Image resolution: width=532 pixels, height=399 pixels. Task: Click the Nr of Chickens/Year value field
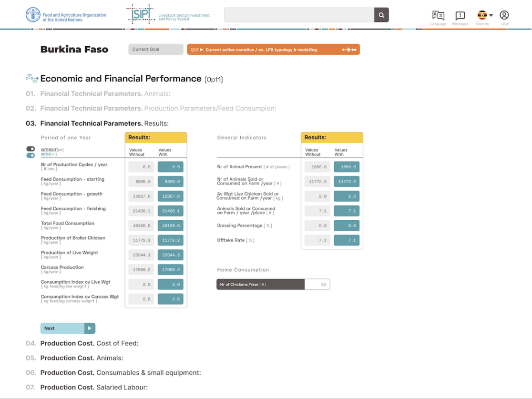click(317, 285)
